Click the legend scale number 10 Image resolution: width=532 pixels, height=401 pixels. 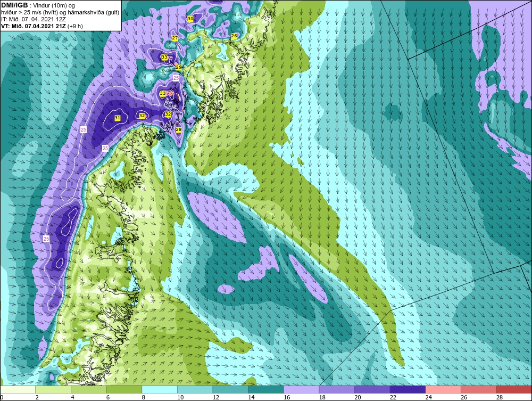point(180,397)
